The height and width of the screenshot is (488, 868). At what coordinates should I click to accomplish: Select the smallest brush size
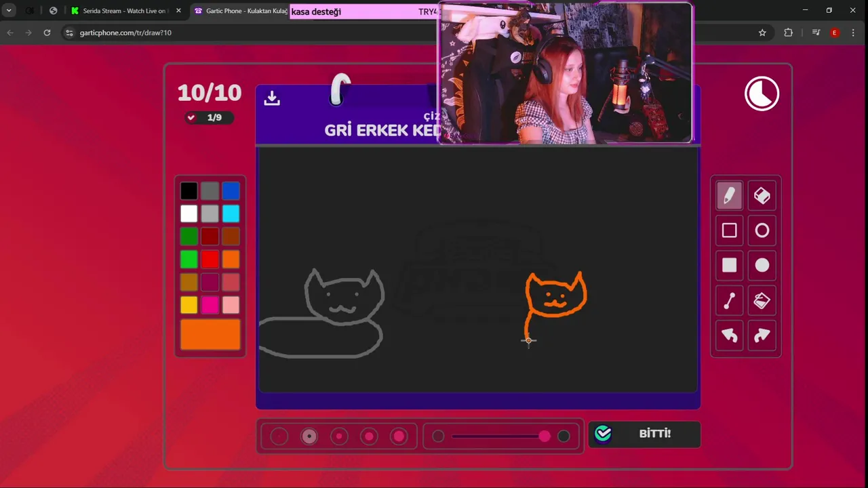[x=279, y=436]
